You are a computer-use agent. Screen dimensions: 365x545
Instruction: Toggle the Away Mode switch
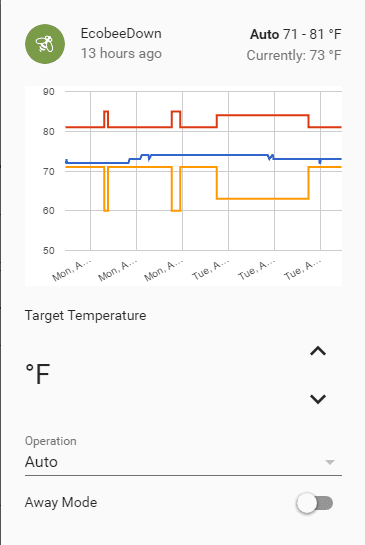[315, 503]
